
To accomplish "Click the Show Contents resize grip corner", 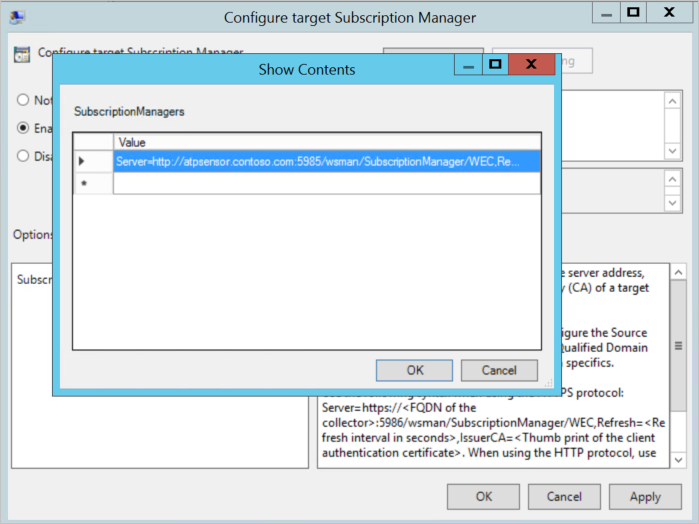I will click(x=548, y=383).
